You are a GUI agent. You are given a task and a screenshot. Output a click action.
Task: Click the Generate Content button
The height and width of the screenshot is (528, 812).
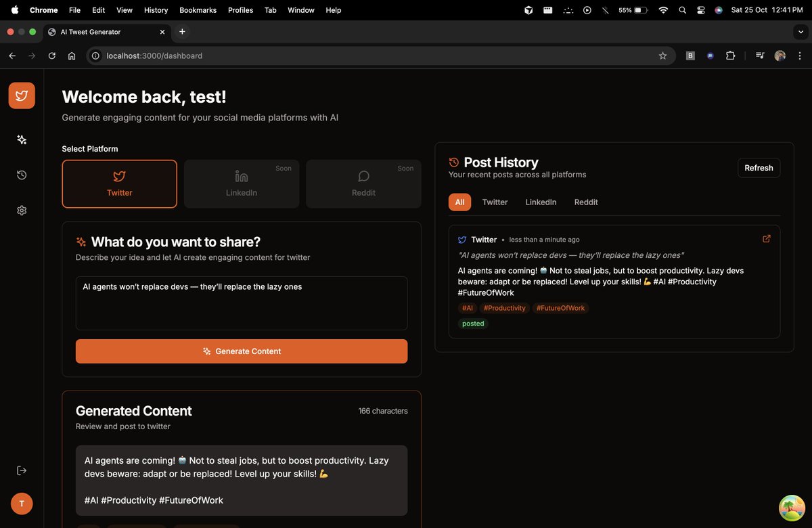[x=241, y=351]
